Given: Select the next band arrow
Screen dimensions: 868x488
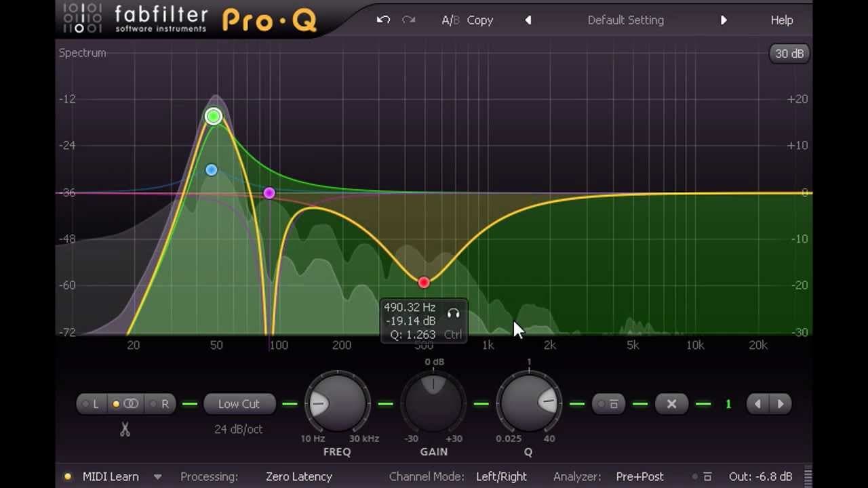Looking at the screenshot, I should coord(781,404).
